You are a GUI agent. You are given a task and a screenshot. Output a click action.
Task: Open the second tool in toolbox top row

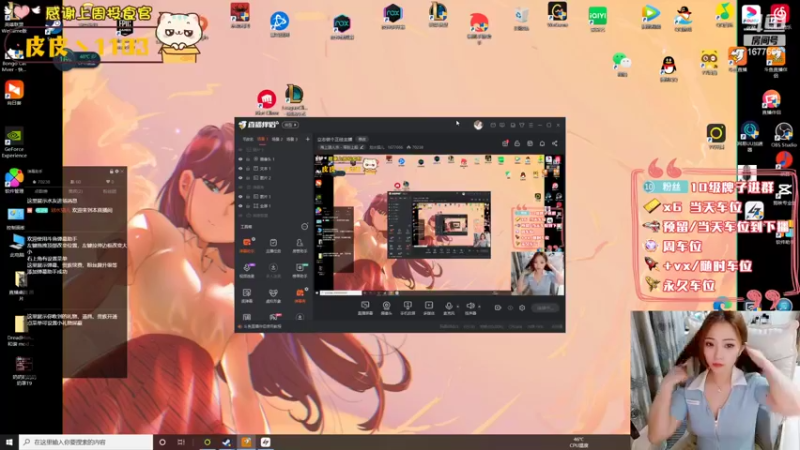[273, 245]
